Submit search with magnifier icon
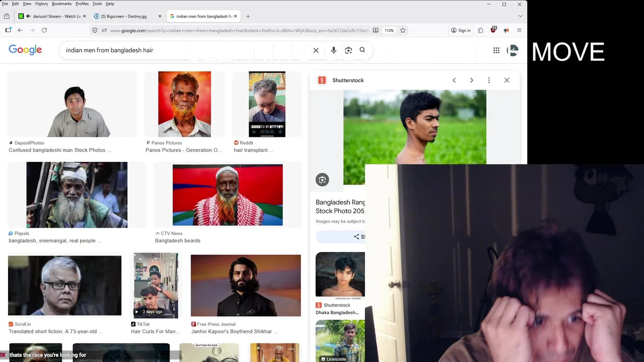644x362 pixels. tap(362, 50)
